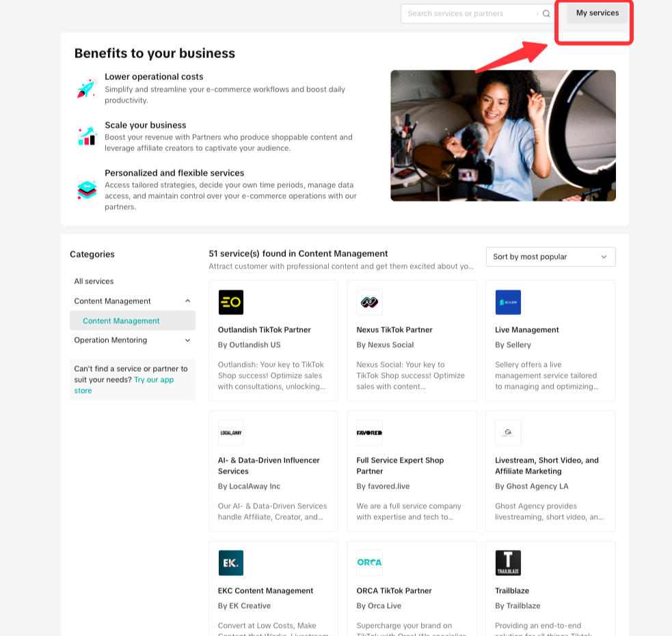Image resolution: width=672 pixels, height=636 pixels.
Task: Select the Content Management parent category
Action: click(112, 301)
